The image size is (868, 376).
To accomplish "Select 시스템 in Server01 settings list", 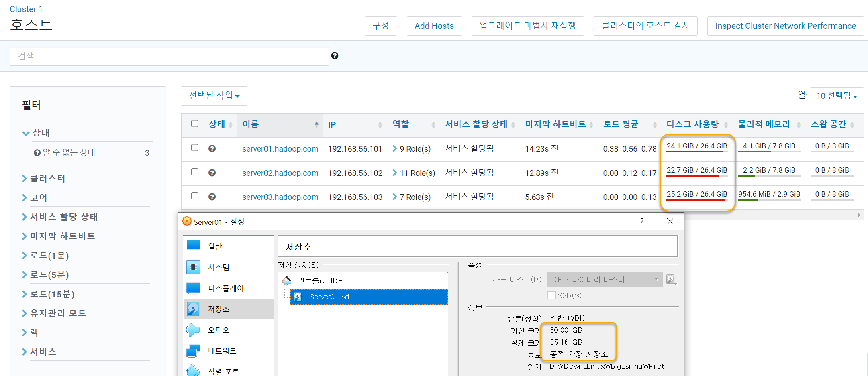I will [228, 267].
